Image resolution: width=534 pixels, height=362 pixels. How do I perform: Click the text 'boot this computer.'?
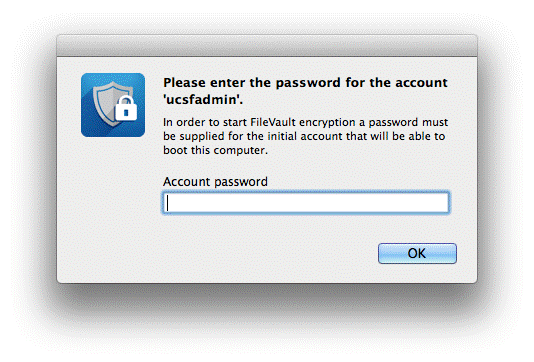click(x=216, y=150)
